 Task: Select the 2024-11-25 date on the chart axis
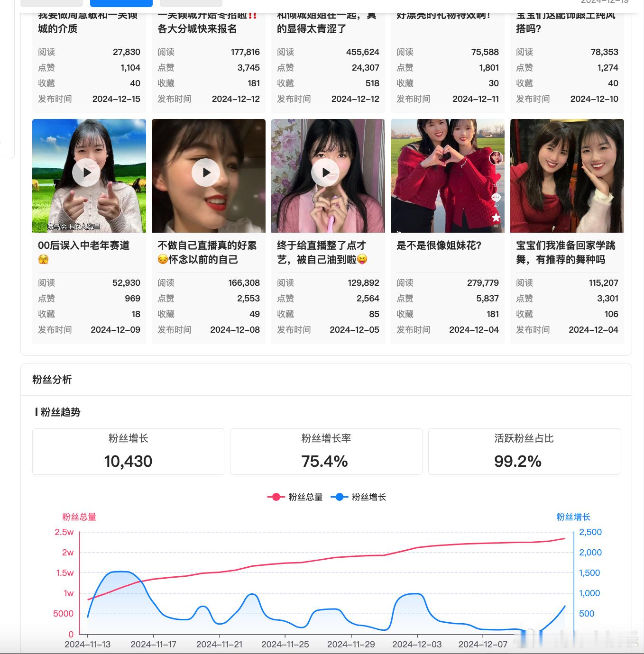tap(285, 645)
